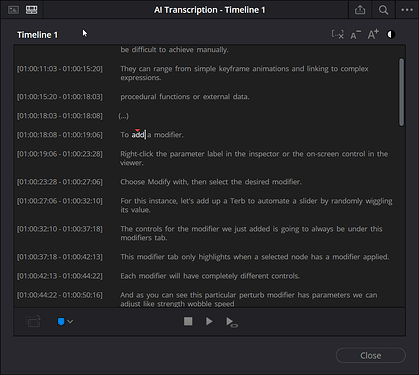Switch to the timeline view icon in header
Viewport: 419px width, 375px height.
point(32,10)
